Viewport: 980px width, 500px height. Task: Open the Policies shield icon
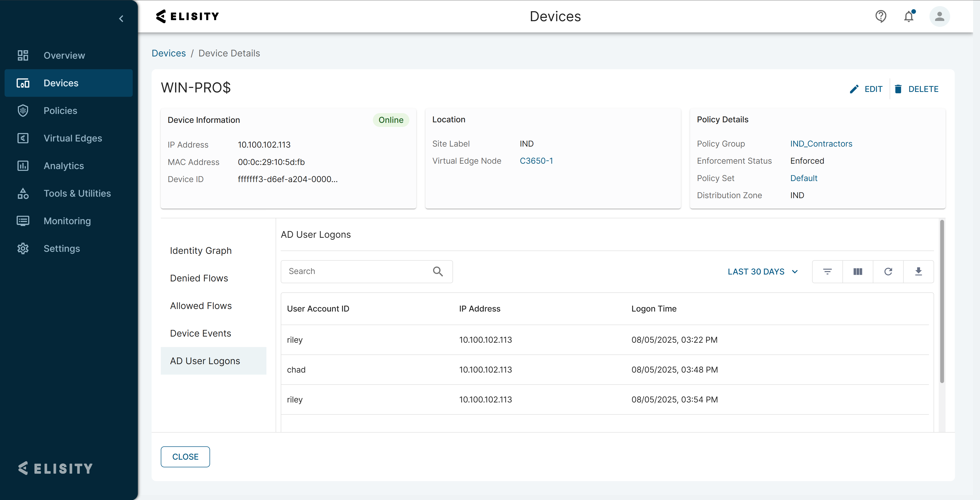tap(23, 110)
